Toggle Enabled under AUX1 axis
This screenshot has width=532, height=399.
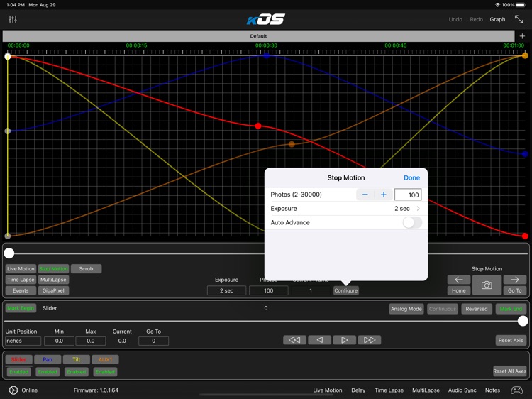click(x=105, y=372)
